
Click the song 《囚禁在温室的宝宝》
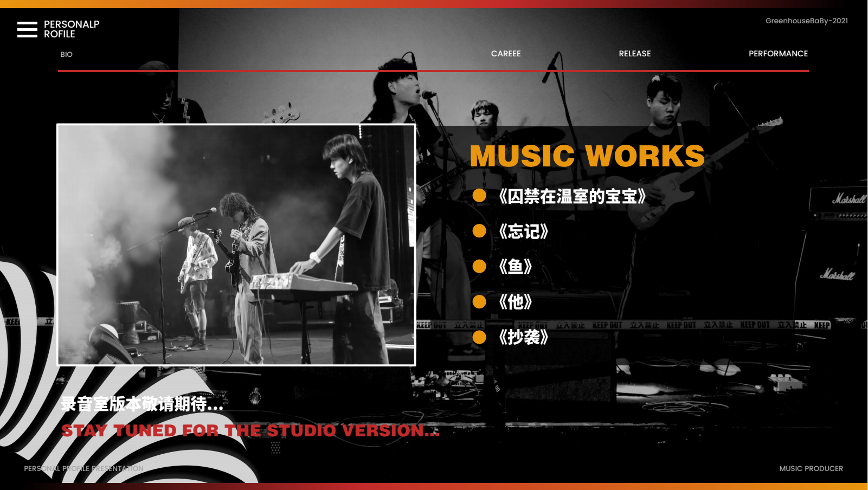[x=573, y=196]
